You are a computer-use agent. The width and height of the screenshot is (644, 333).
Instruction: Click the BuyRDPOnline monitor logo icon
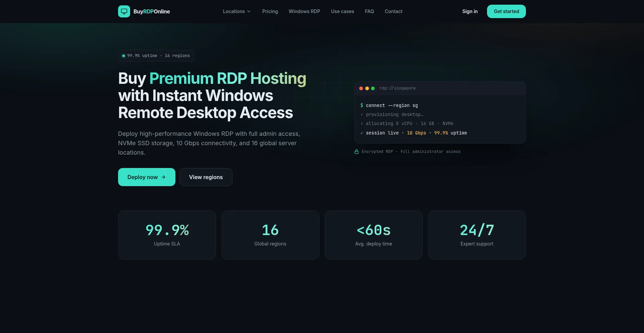click(x=124, y=11)
